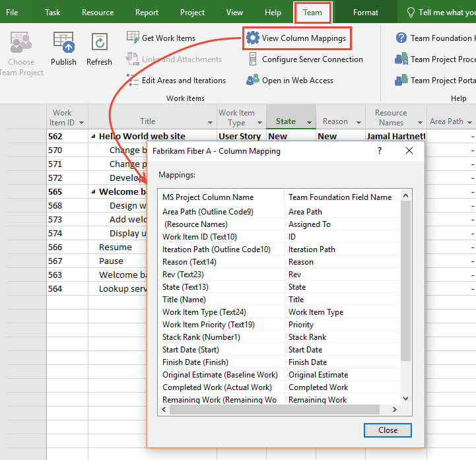This screenshot has width=476, height=460.
Task: Select the Team ribbon tab
Action: pos(312,13)
